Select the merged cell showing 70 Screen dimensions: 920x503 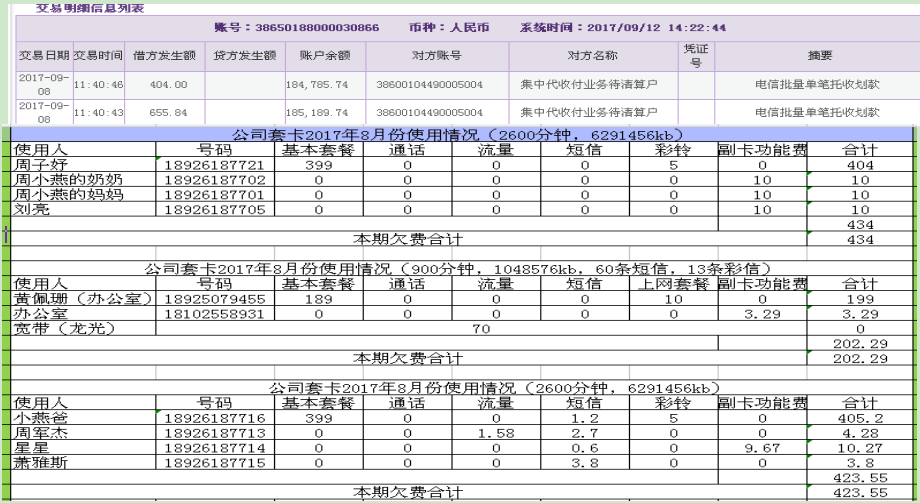coord(481,328)
